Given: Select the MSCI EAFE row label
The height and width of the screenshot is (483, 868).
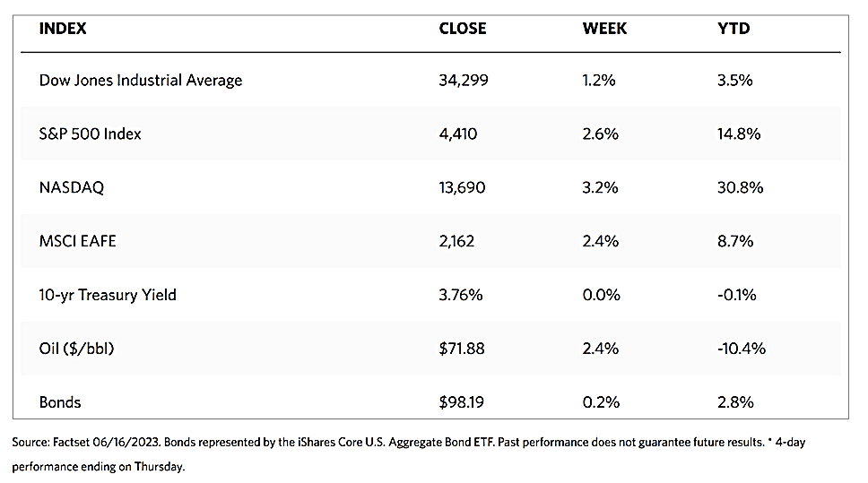Looking at the screenshot, I should pos(78,241).
